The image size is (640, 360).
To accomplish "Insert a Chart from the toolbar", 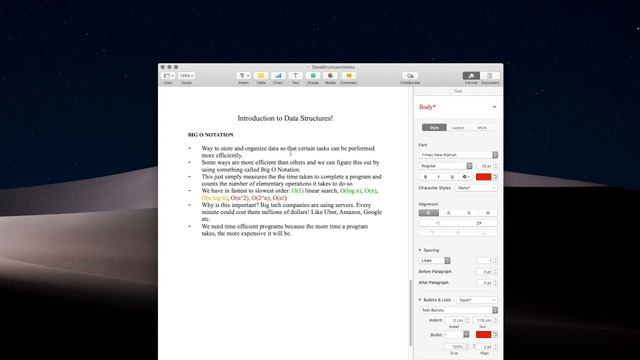I will click(x=278, y=76).
